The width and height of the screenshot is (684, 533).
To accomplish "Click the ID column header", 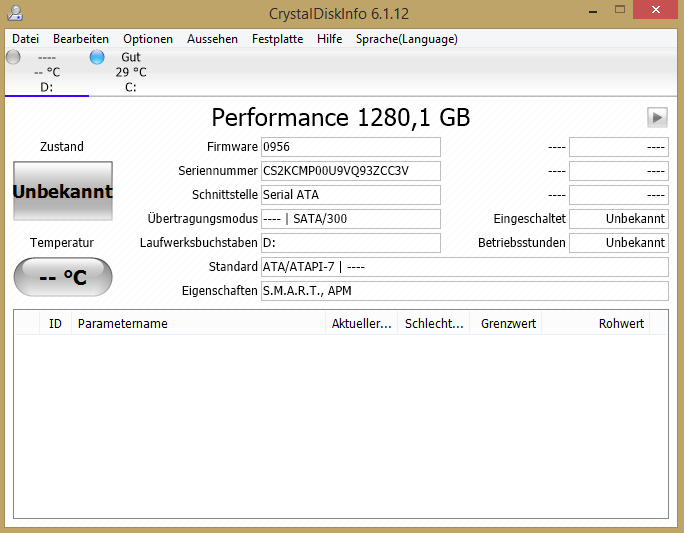I will [55, 324].
